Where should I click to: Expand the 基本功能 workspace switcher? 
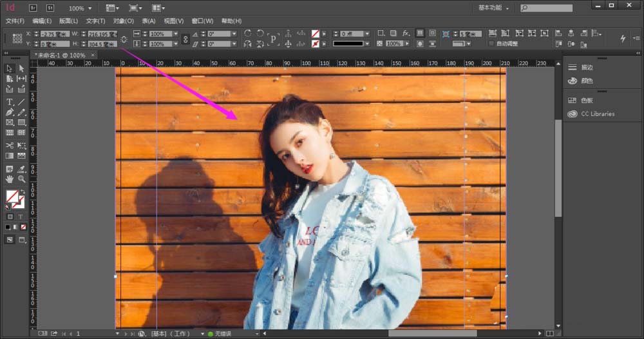(493, 8)
